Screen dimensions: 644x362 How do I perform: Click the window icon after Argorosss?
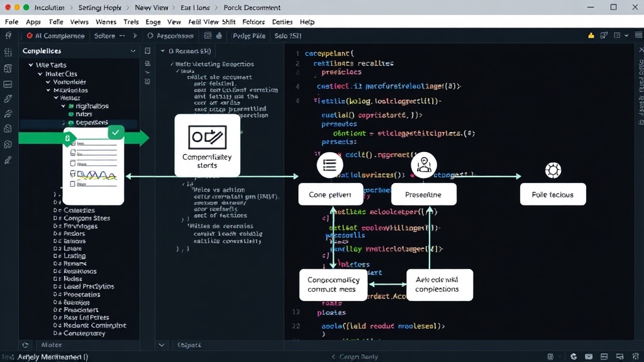coord(208,36)
